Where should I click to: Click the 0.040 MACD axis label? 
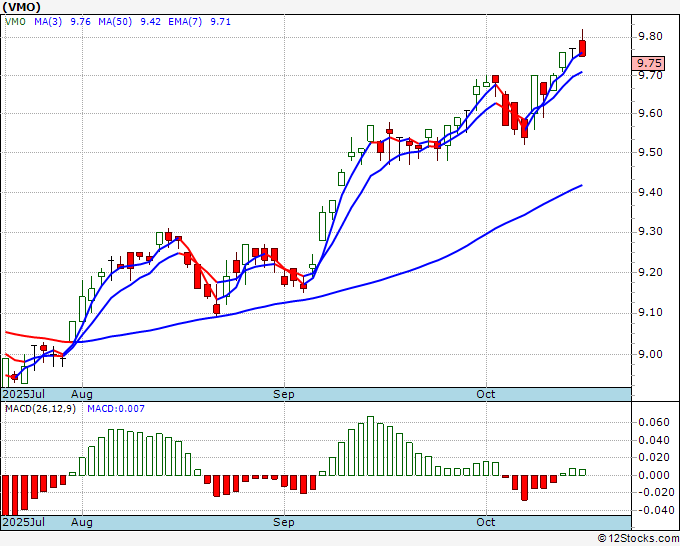click(654, 441)
